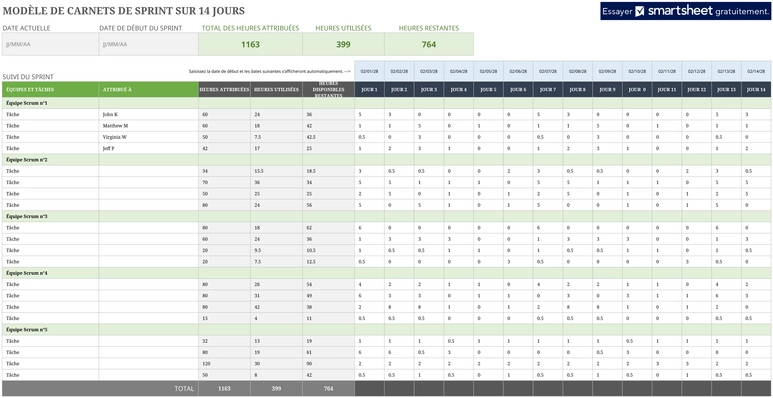This screenshot has height=398, width=773.
Task: Select the Matthew M assignee cell
Action: coord(148,126)
